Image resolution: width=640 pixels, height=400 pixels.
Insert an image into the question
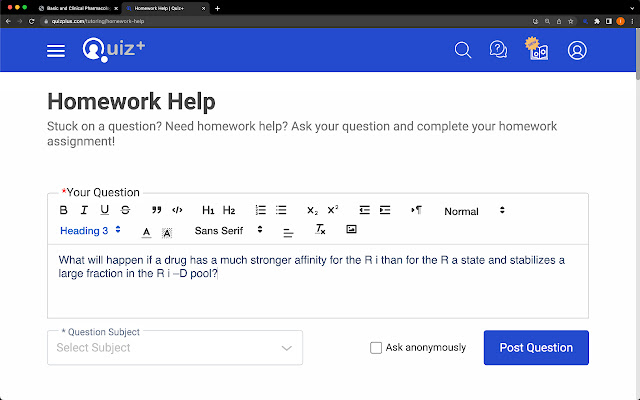pyautogui.click(x=351, y=229)
